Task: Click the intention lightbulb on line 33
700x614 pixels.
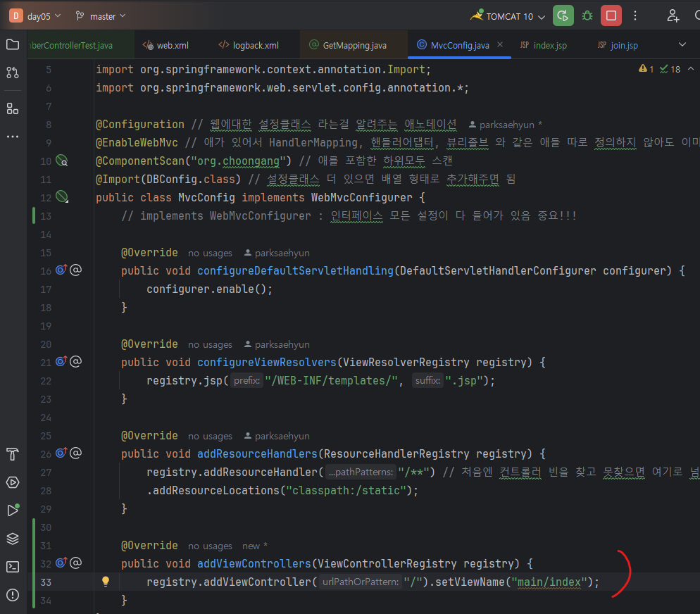Action: pyautogui.click(x=106, y=582)
